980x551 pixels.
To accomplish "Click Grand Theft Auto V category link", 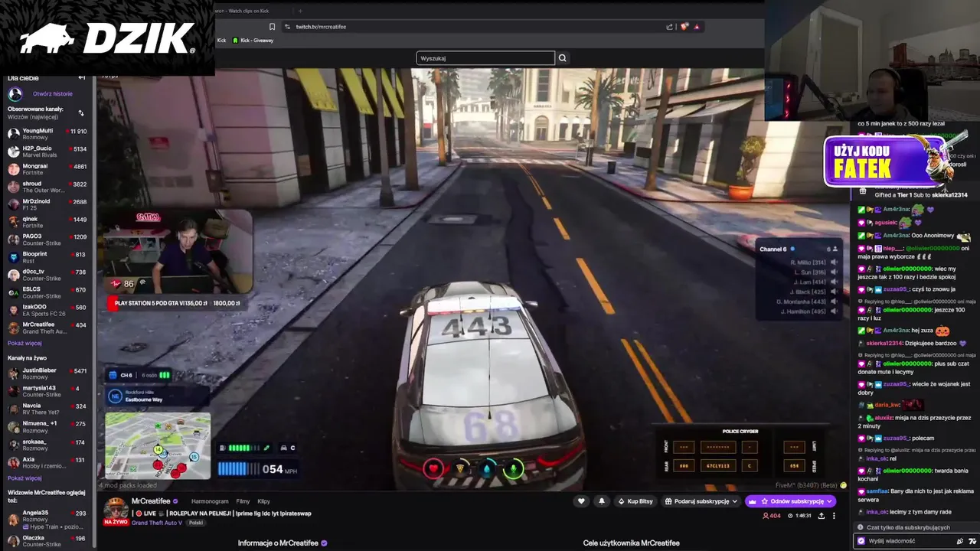I will coord(157,523).
